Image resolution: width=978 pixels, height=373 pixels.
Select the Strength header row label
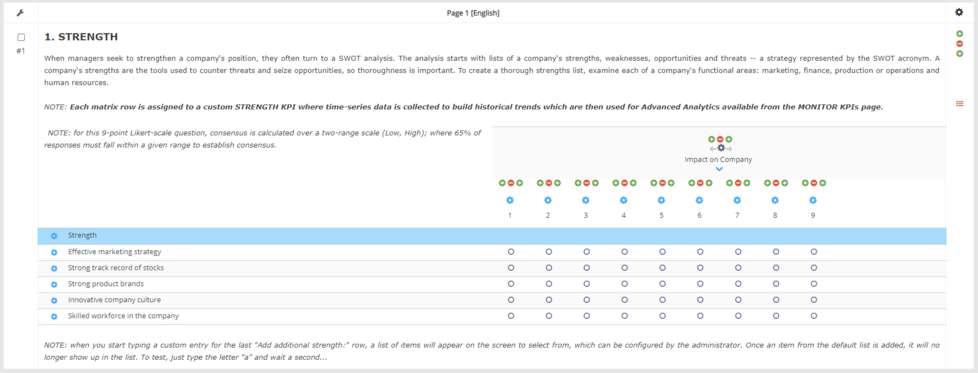82,236
